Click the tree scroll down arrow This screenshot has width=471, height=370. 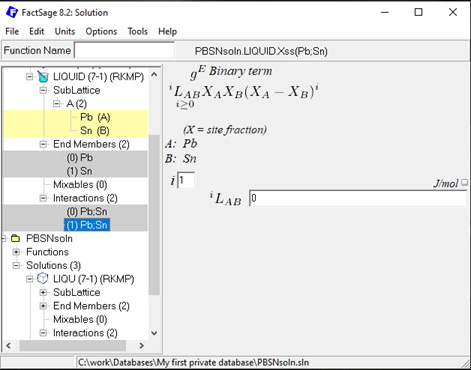(154, 333)
